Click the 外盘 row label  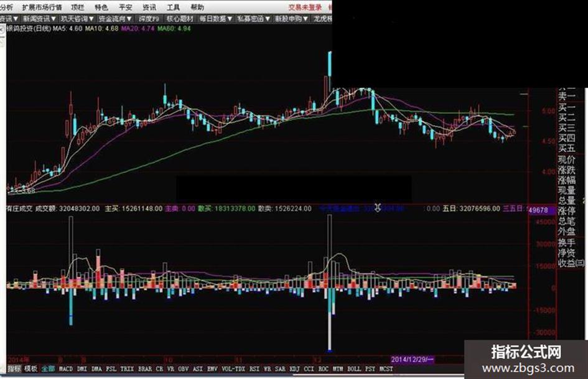567,232
